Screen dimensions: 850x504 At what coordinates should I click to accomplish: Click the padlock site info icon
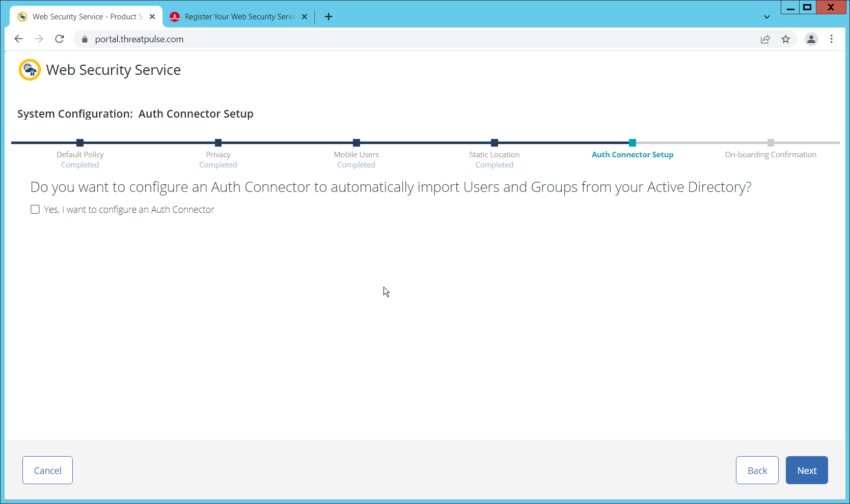click(85, 39)
